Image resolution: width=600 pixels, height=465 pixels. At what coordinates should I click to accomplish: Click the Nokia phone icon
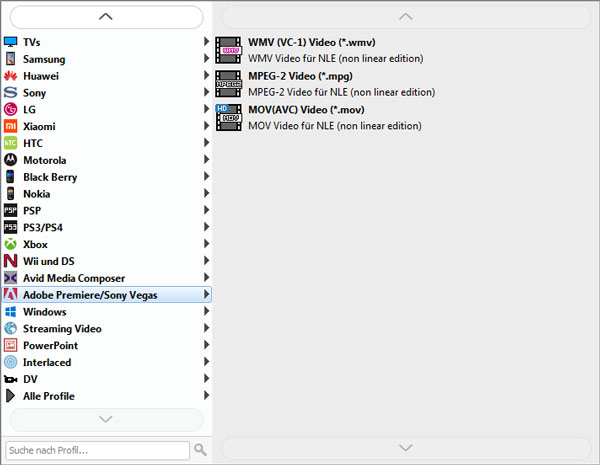(x=11, y=194)
